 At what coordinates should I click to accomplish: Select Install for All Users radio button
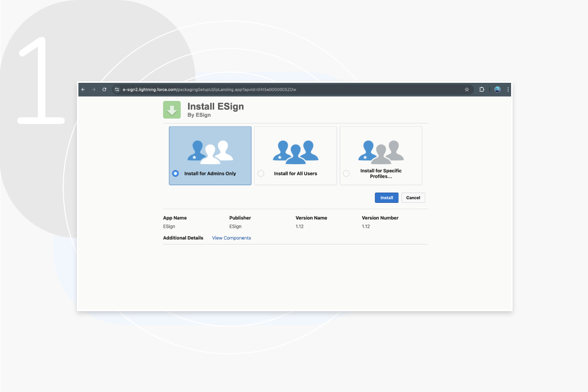(261, 173)
